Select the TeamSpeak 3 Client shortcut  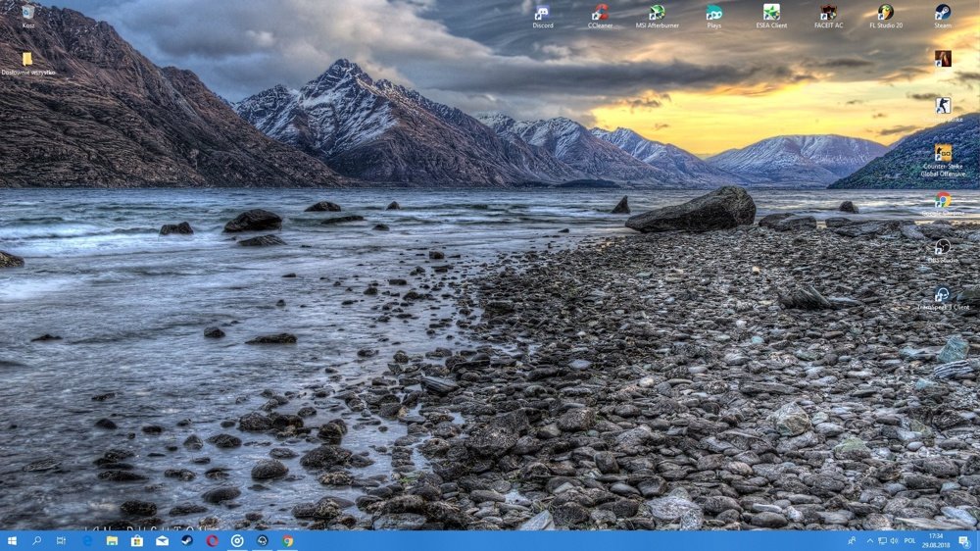943,298
